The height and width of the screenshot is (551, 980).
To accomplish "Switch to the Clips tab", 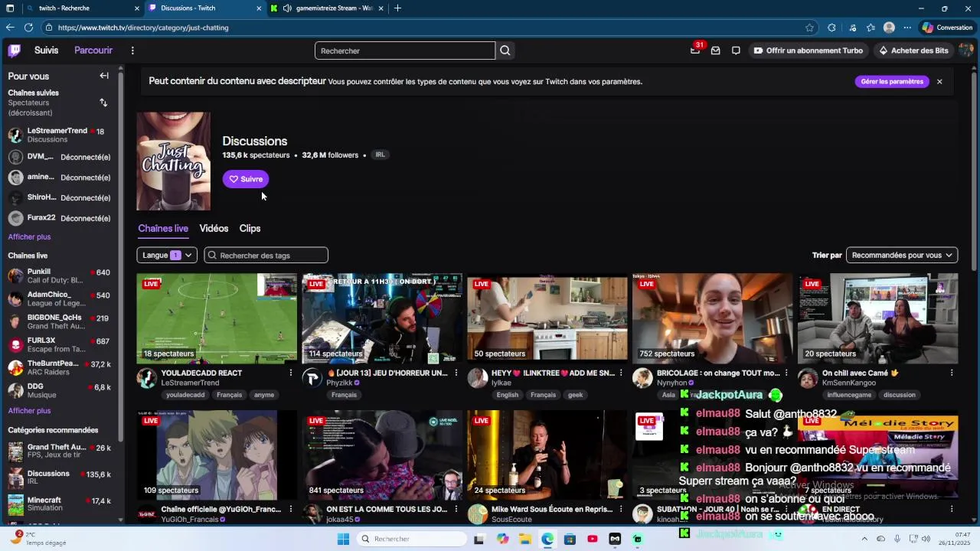I will 250,229.
